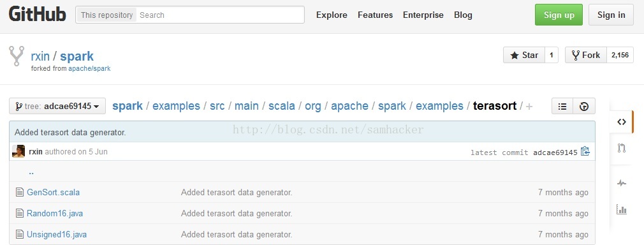
Task: Open the Pulse activity sidebar icon
Action: click(622, 183)
